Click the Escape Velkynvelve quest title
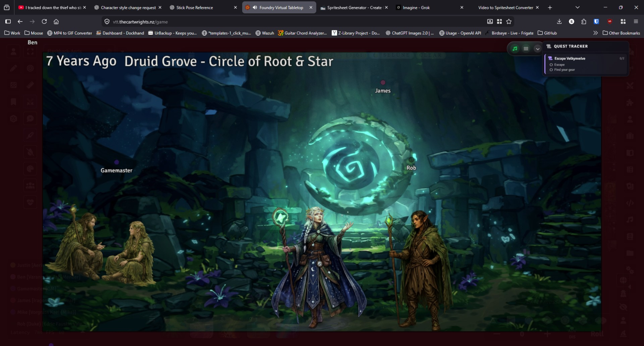Screen dimensions: 644x346 pos(570,59)
